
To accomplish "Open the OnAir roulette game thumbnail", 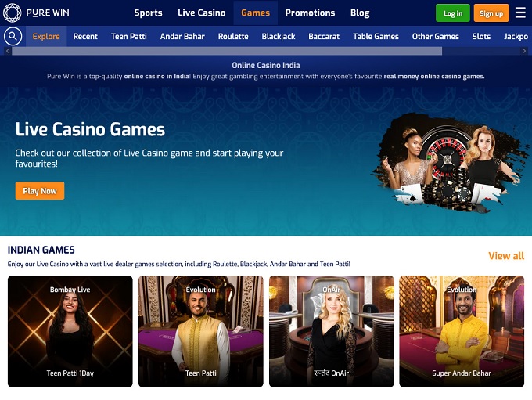I will pyautogui.click(x=332, y=331).
